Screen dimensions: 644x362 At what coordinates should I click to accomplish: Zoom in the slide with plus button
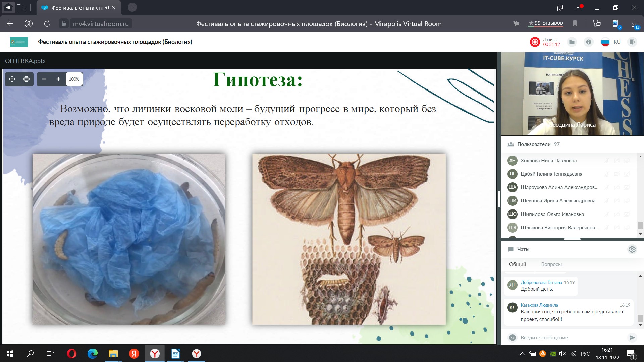pos(58,79)
